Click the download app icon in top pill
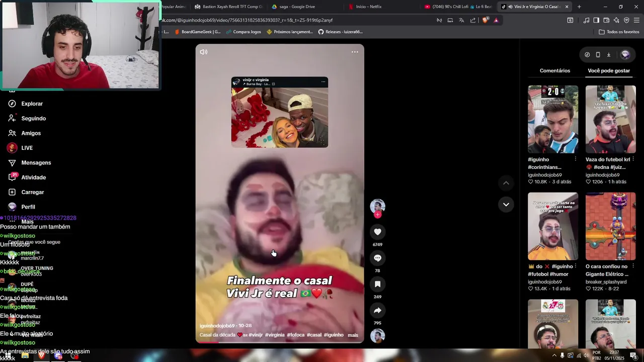The image size is (644, 362). tap(608, 54)
